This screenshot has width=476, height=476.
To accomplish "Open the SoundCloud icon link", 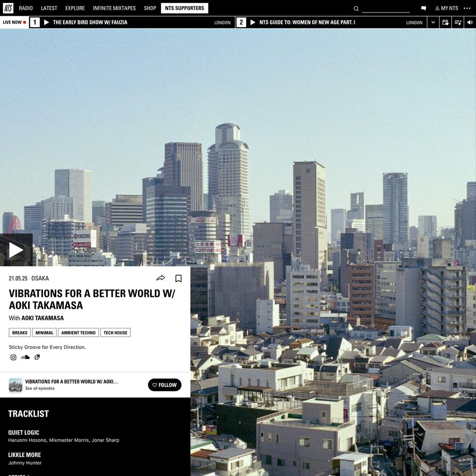I will click(25, 357).
